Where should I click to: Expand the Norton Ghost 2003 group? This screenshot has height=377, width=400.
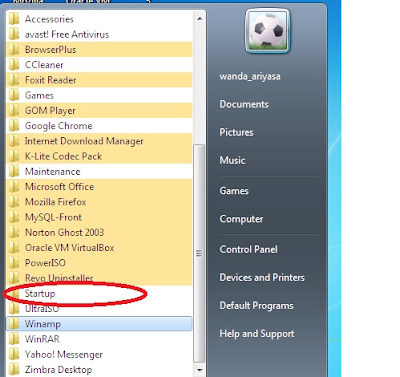(x=99, y=232)
